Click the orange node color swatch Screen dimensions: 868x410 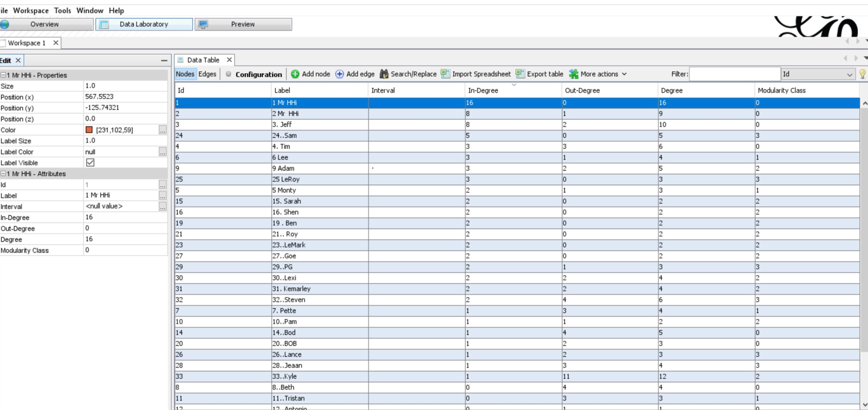[x=89, y=129]
